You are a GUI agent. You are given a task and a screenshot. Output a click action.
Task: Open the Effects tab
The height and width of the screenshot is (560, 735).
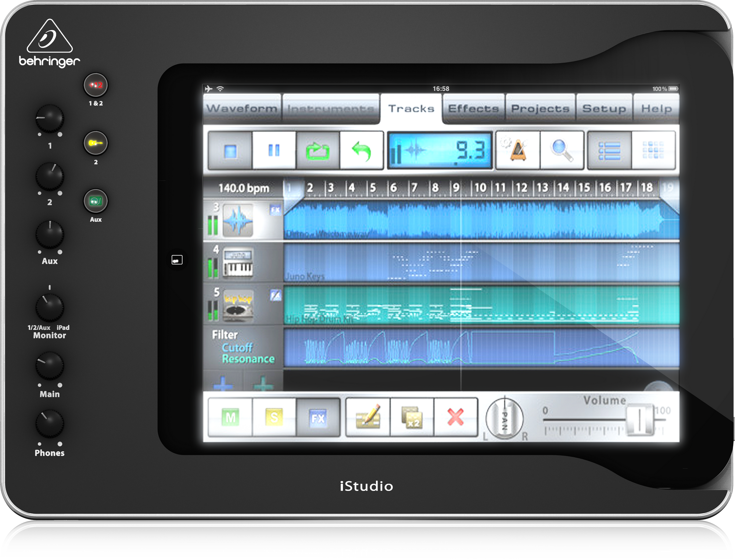[x=473, y=108]
